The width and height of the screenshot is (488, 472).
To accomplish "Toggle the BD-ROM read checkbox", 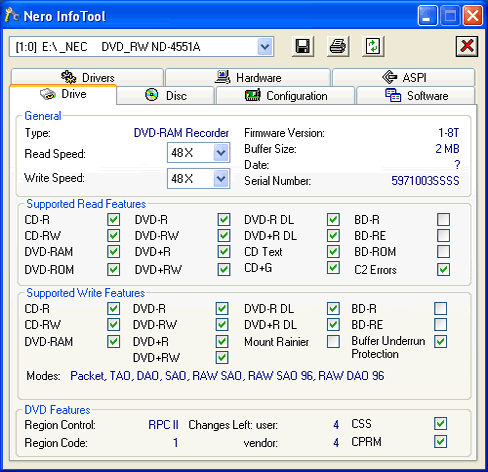I will [443, 252].
